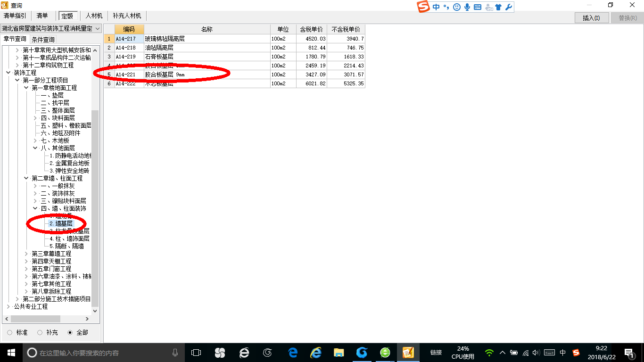Image resolution: width=644 pixels, height=362 pixels.
Task: Click the 含税单价 column header
Action: click(311, 29)
